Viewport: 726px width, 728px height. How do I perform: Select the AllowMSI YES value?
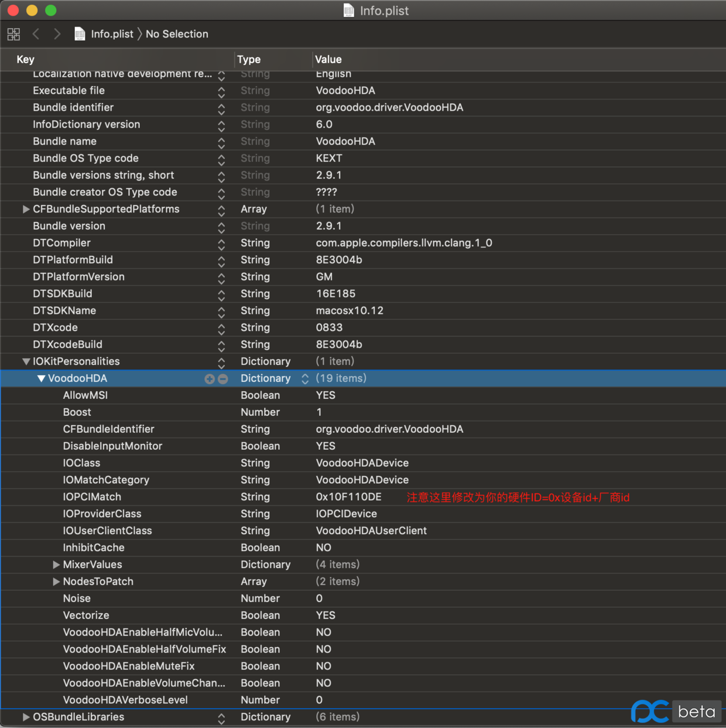[x=326, y=395]
